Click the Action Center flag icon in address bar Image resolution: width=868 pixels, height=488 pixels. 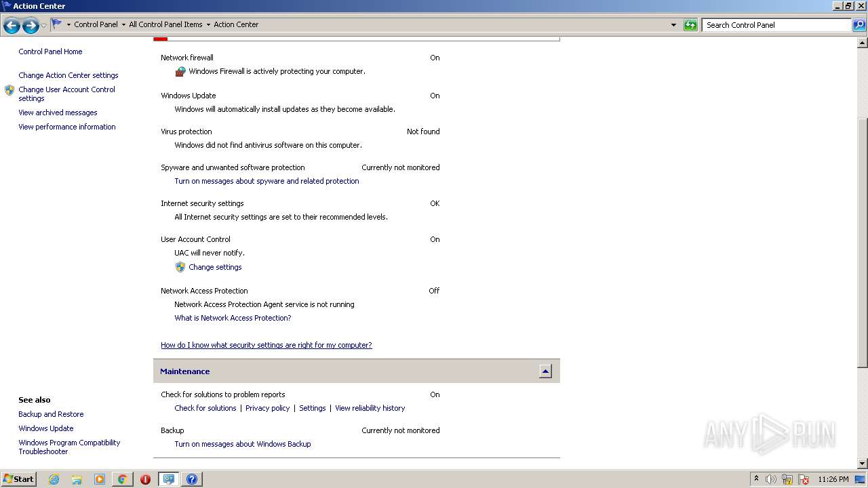tap(56, 24)
